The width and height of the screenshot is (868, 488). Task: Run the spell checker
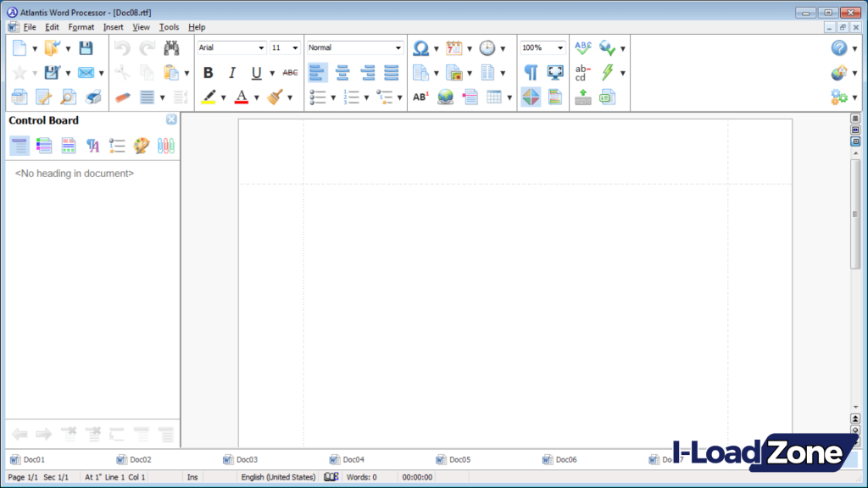pos(582,48)
